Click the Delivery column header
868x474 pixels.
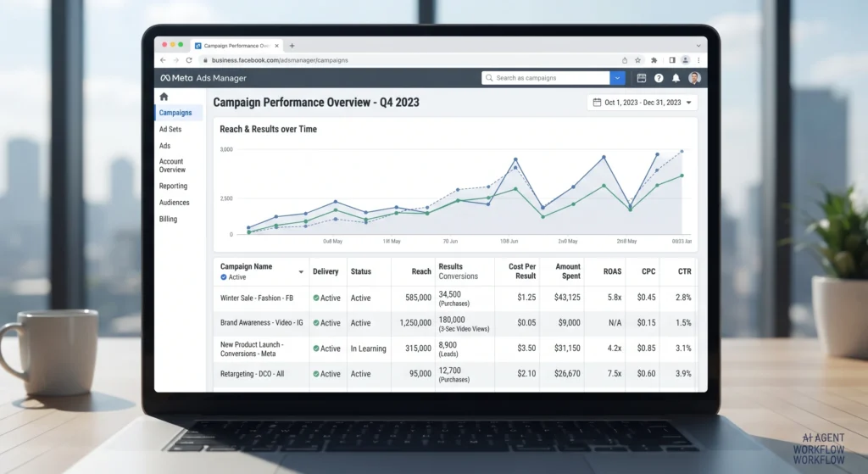pos(325,271)
